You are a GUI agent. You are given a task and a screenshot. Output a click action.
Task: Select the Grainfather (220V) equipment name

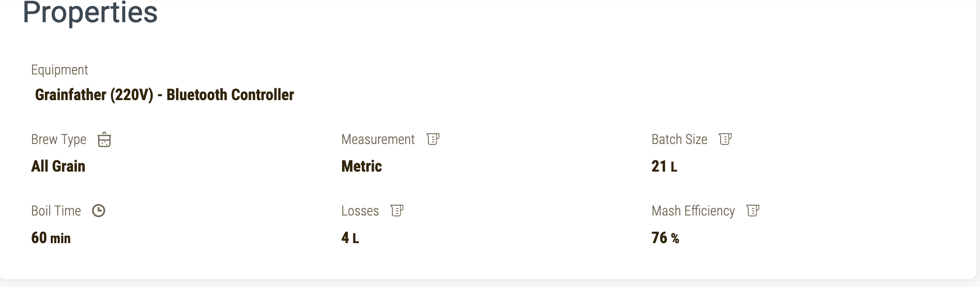point(164,95)
